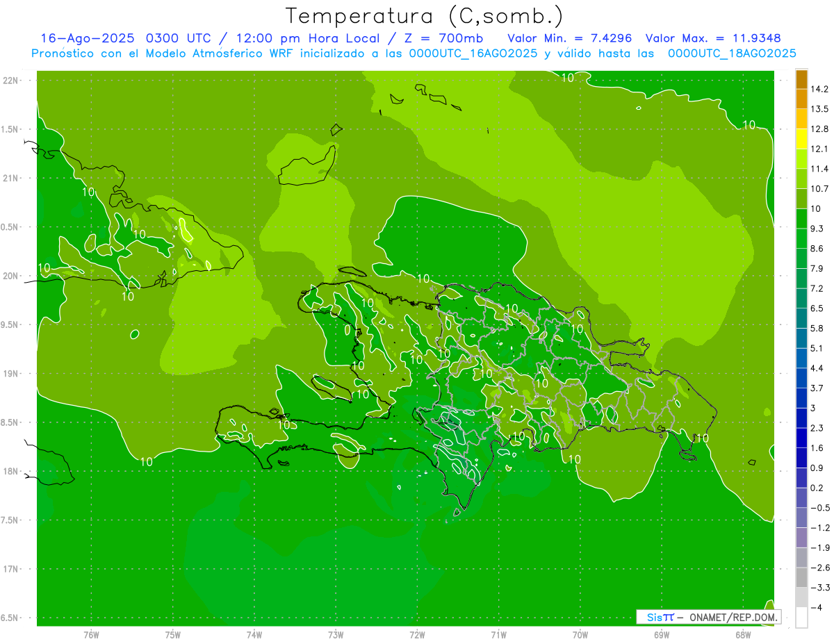Click the legend value "-4"
Screen dimensions: 834x644
click(815, 607)
